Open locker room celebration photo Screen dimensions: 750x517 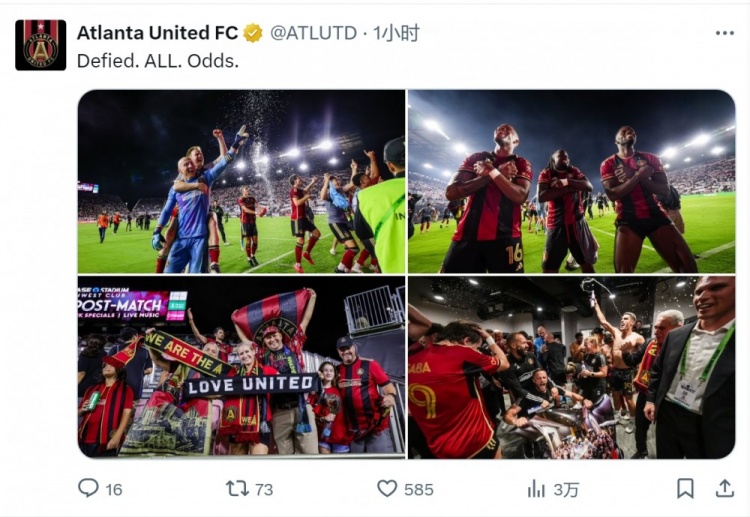tap(572, 367)
